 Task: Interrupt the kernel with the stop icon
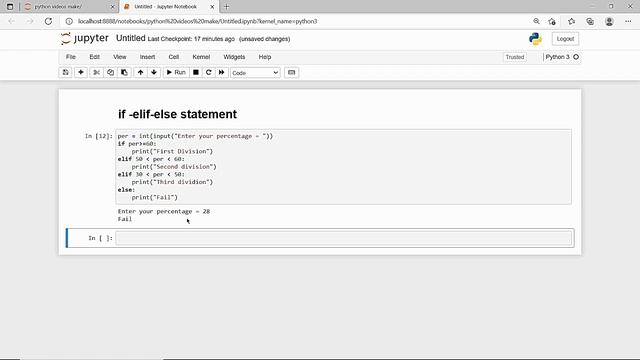tap(196, 72)
